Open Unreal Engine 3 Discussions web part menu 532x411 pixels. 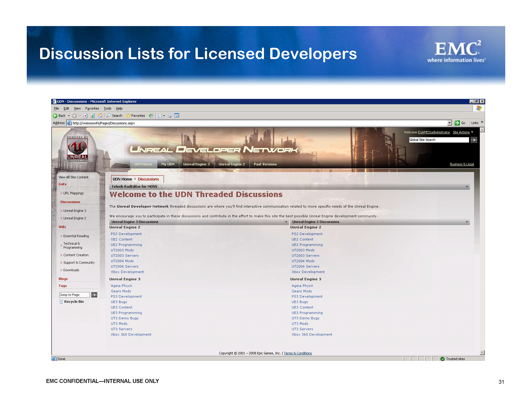[x=286, y=222]
